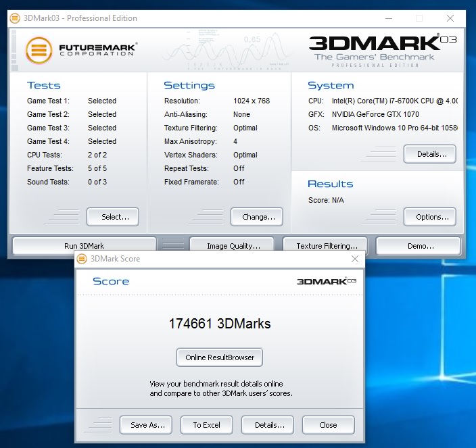Click the CPU value Intel Core i7-6700K
Viewport: 476px width, 448px height.
[395, 101]
